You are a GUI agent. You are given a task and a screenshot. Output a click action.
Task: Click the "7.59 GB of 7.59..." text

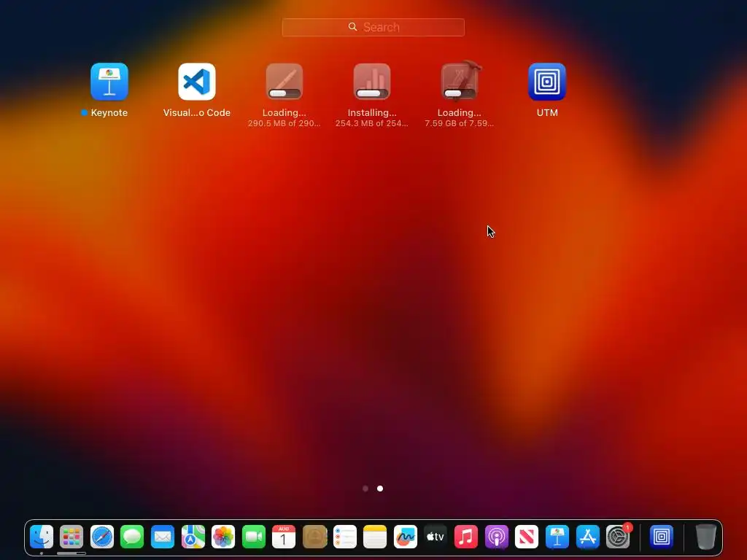460,123
